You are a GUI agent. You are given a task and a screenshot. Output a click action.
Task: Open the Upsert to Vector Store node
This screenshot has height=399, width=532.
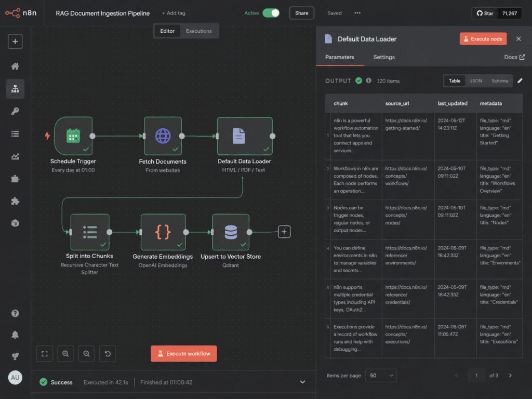click(x=231, y=232)
